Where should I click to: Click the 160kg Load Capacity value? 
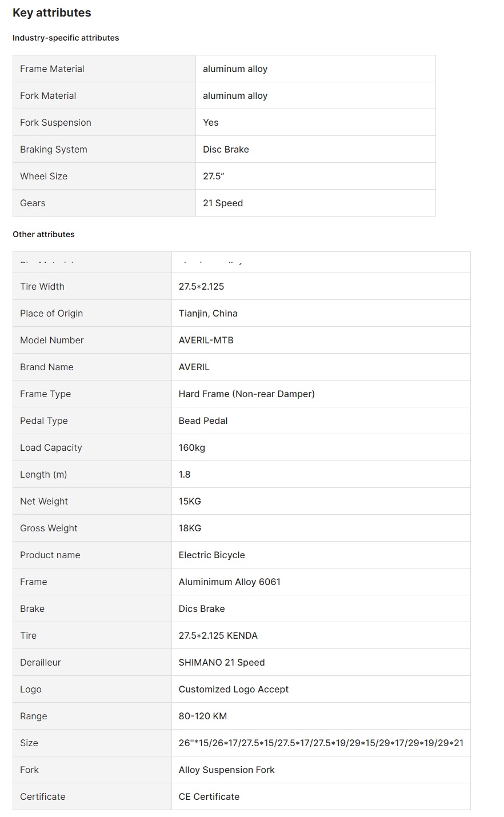[191, 447]
